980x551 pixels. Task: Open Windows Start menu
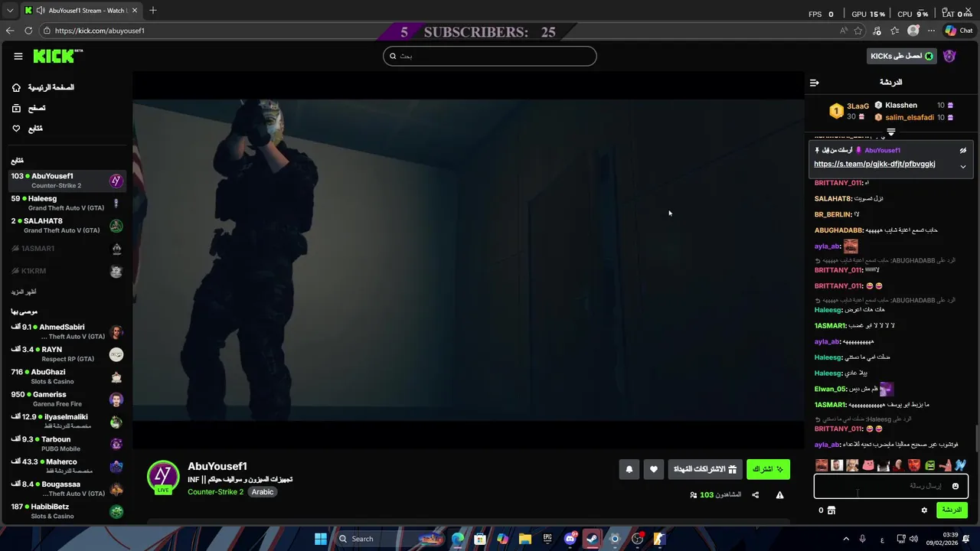coord(321,539)
